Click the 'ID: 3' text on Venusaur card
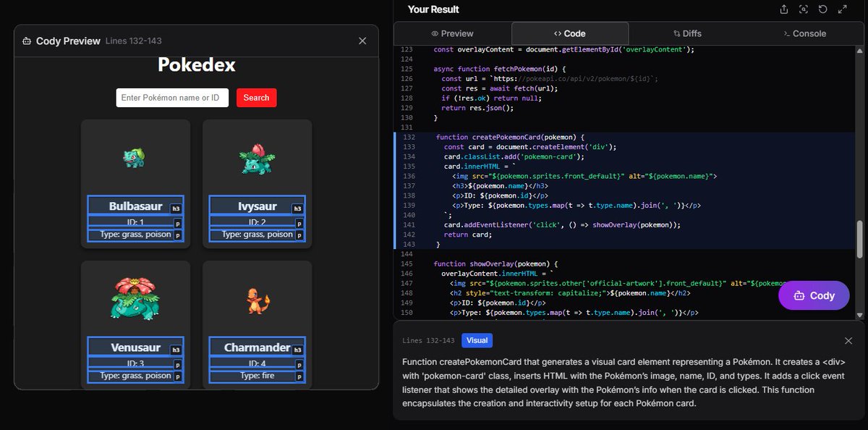The width and height of the screenshot is (868, 430). [x=135, y=363]
